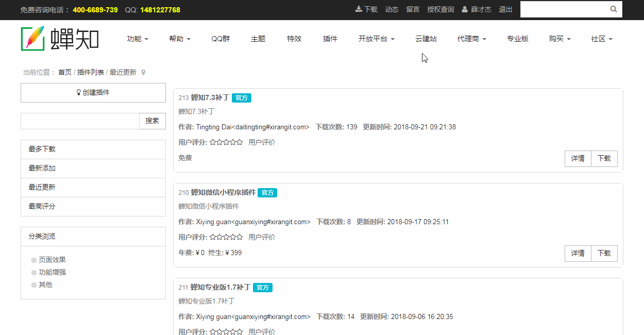Open the 开放平台 dropdown menu

click(x=377, y=39)
